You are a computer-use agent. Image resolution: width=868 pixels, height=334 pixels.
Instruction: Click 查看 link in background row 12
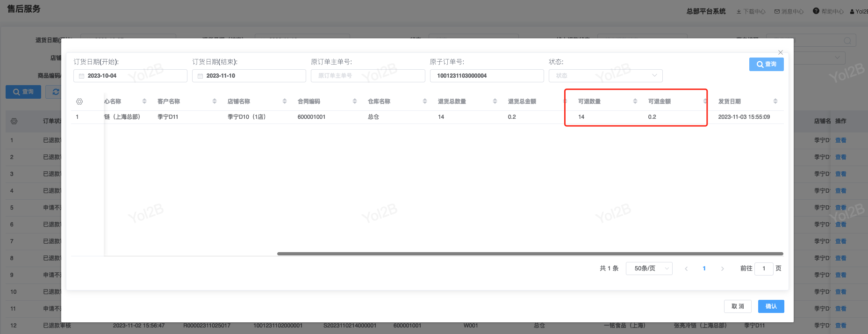[x=840, y=326]
